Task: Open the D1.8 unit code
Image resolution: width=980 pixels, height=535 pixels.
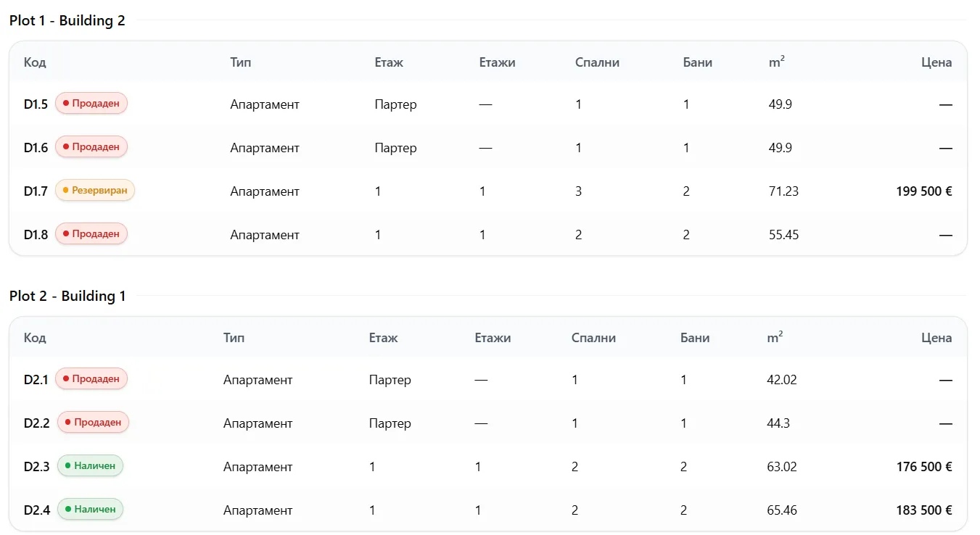Action: (36, 235)
